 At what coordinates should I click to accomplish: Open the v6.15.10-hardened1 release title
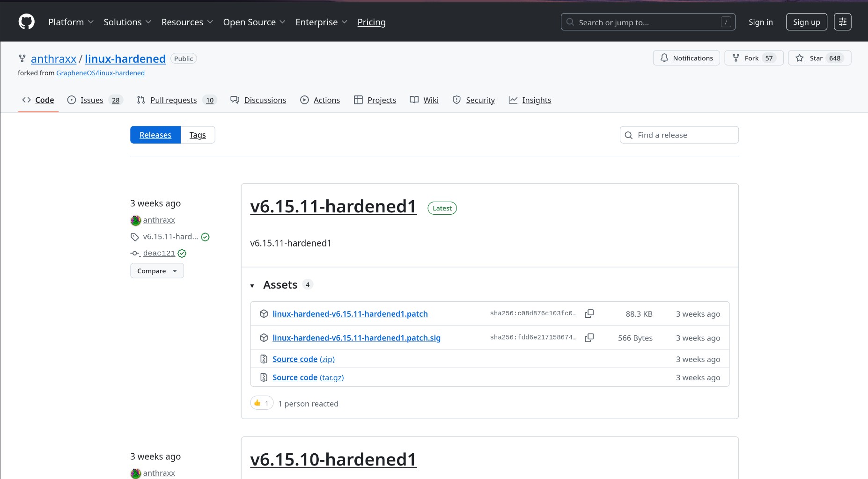pyautogui.click(x=333, y=459)
